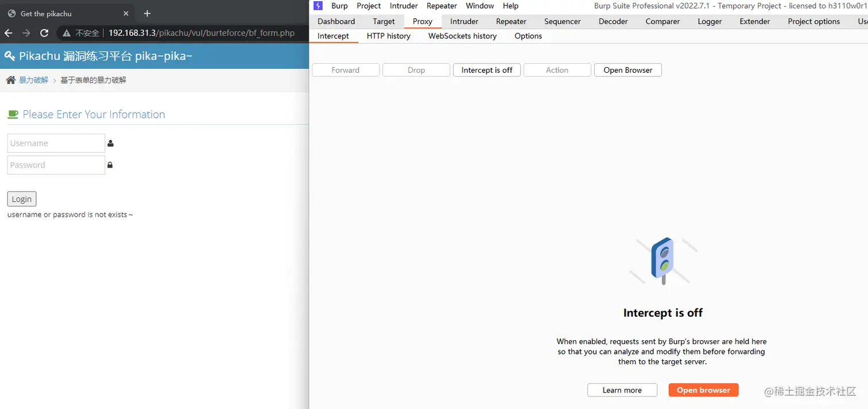
Task: Switch to the Sequencer tab
Action: [563, 21]
